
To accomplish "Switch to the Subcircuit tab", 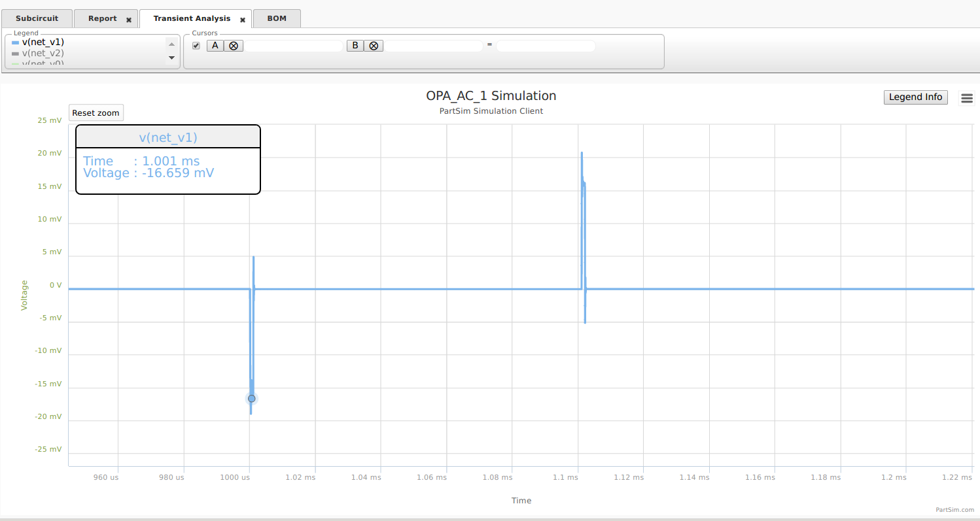I will [37, 18].
